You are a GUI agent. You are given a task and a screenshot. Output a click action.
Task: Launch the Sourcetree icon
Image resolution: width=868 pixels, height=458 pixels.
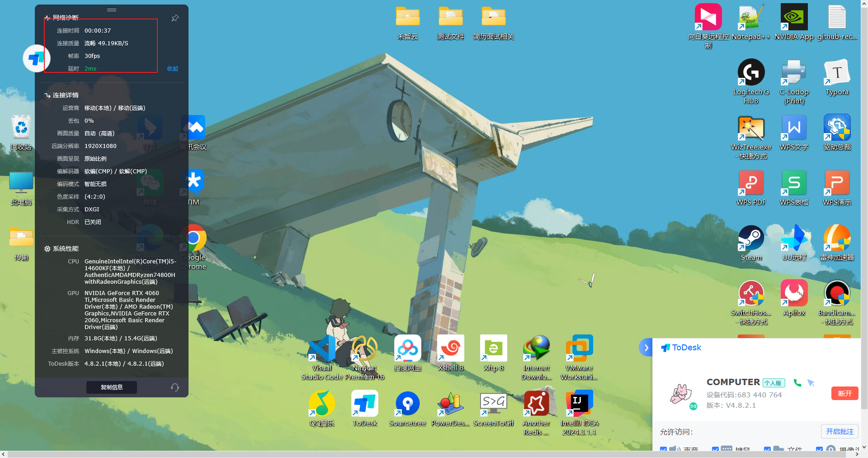point(407,409)
